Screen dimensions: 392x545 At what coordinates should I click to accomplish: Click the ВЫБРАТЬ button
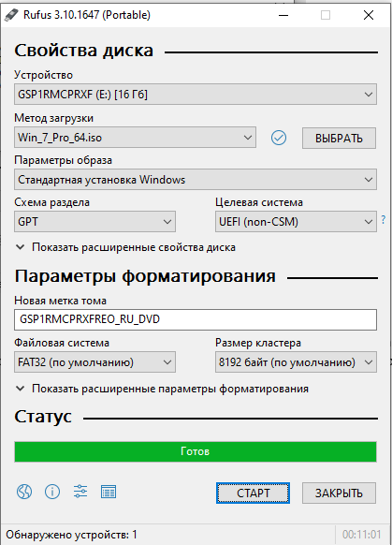(x=339, y=139)
